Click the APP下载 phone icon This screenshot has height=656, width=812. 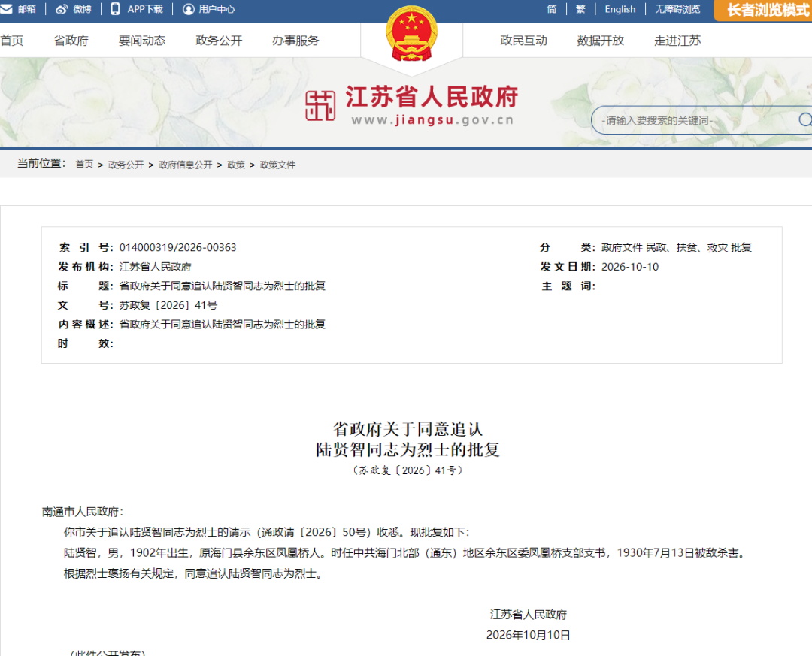pos(116,9)
